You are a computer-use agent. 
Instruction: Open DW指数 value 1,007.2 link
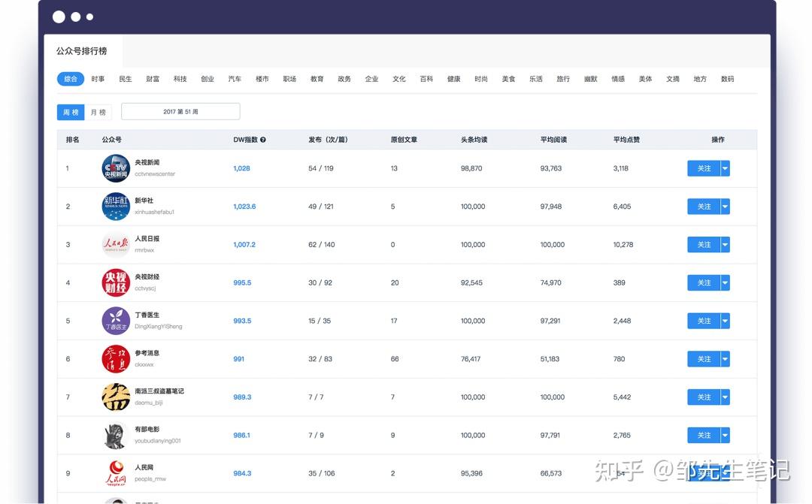point(244,244)
